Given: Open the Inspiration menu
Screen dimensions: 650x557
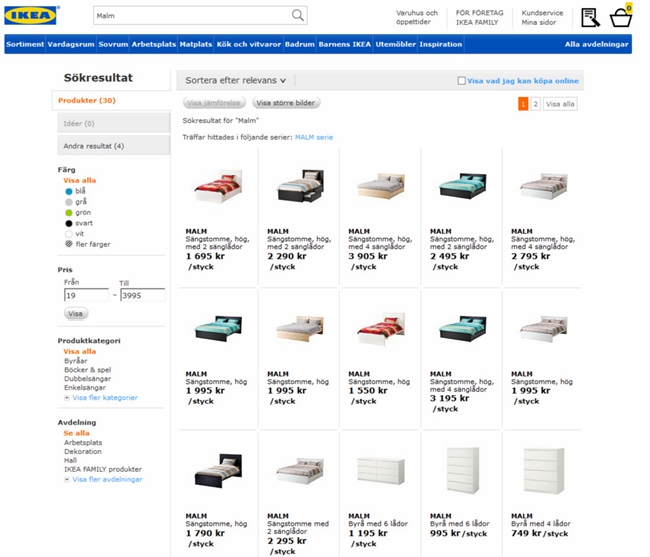Looking at the screenshot, I should pos(440,44).
